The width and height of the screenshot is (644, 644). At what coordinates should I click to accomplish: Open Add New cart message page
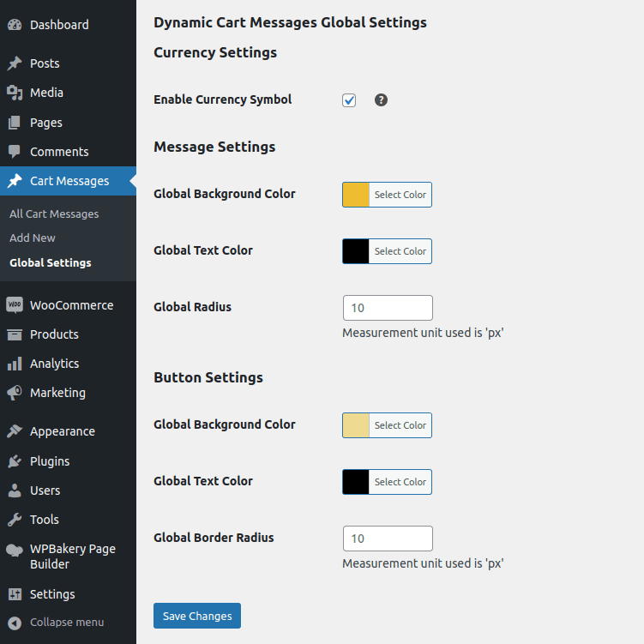click(33, 238)
